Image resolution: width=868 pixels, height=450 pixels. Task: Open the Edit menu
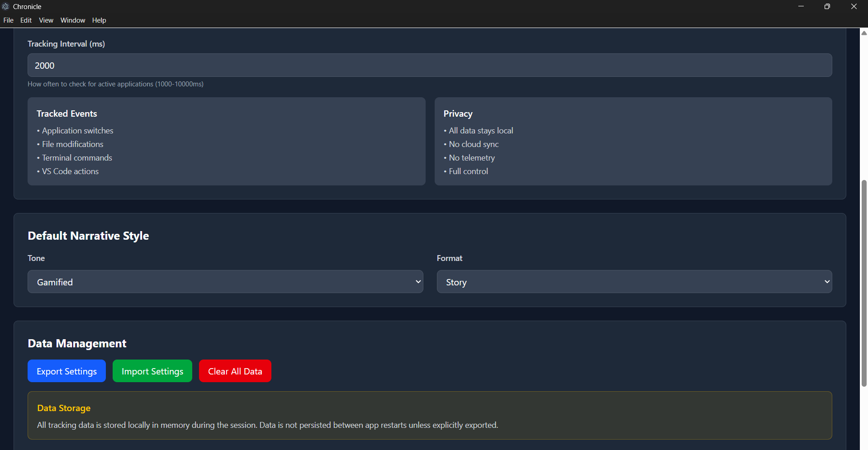click(x=26, y=20)
